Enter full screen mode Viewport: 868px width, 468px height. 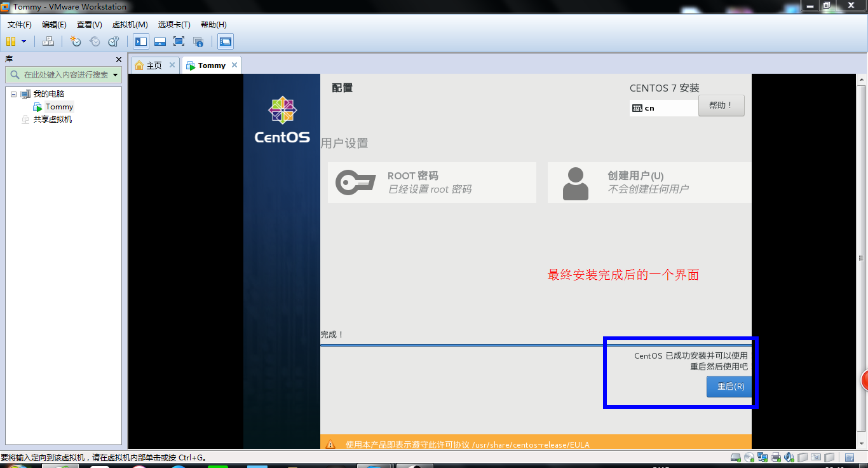(x=179, y=41)
